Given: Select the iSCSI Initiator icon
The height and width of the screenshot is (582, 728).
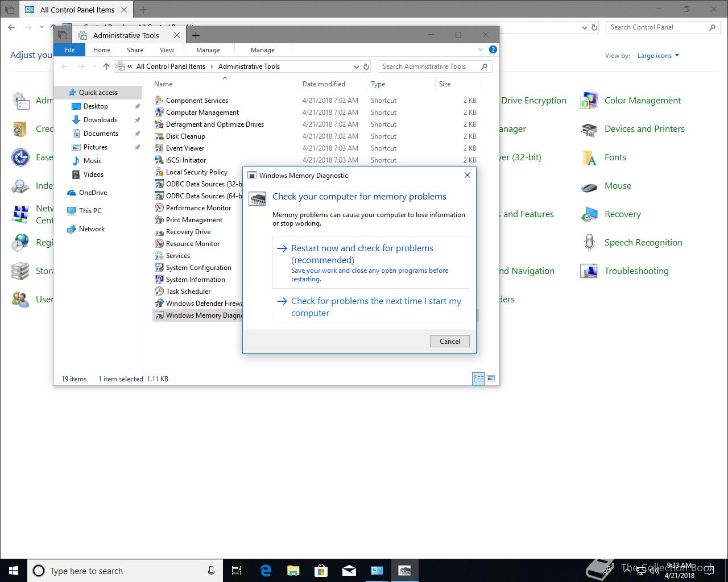Looking at the screenshot, I should click(x=159, y=160).
